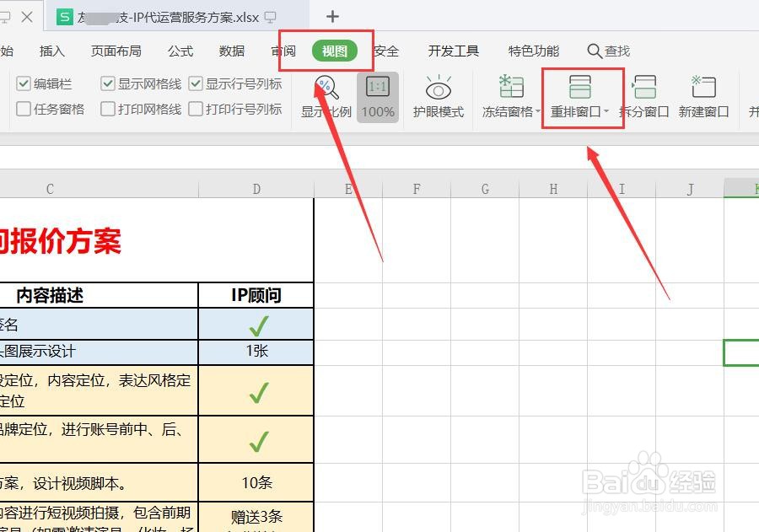Screen dimensions: 759x532
Task: Click the + button to add a new tab
Action: point(332,16)
